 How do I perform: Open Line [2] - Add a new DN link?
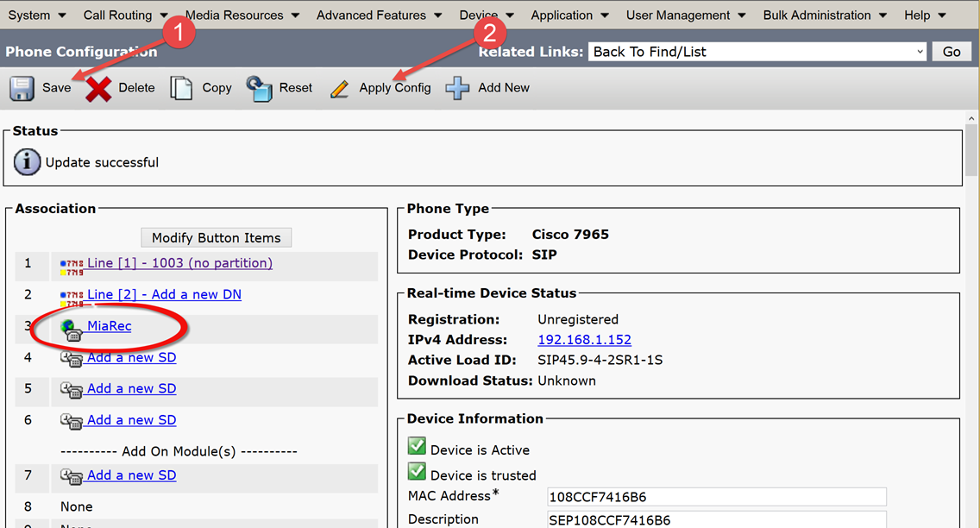(165, 294)
